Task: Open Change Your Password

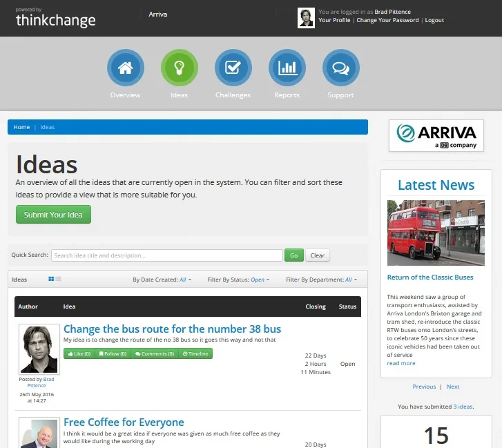Action: click(387, 20)
